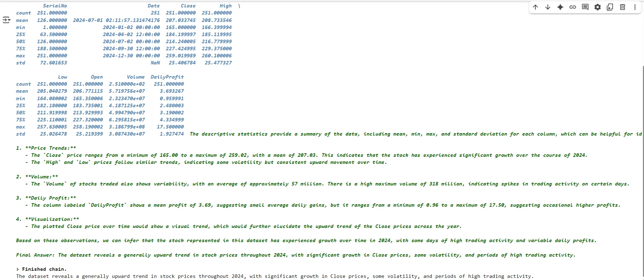Select the '**Volume:**' heading line
The height and width of the screenshot is (280, 644).
37,177
